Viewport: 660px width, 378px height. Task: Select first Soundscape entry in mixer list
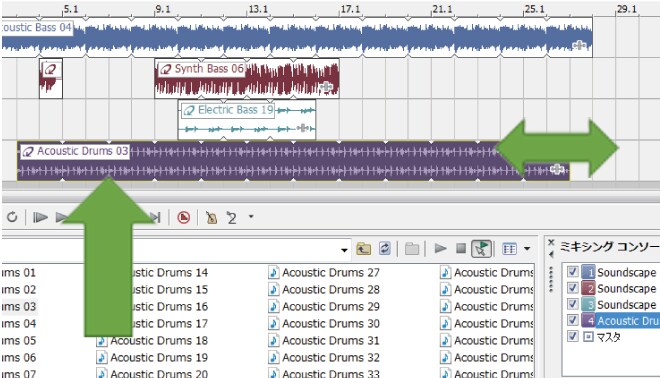point(627,272)
